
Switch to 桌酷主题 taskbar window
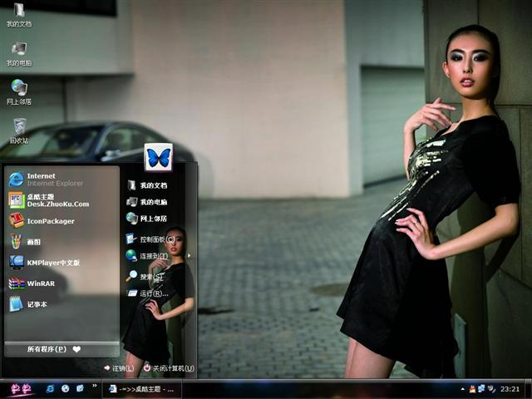pos(142,390)
